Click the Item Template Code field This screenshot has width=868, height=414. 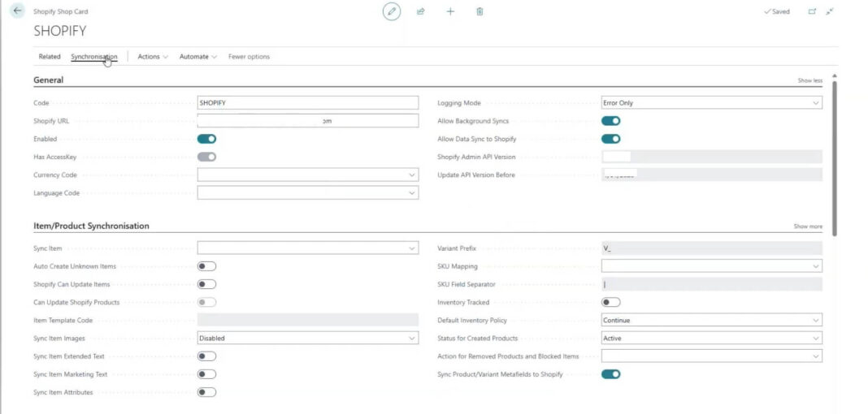(308, 320)
